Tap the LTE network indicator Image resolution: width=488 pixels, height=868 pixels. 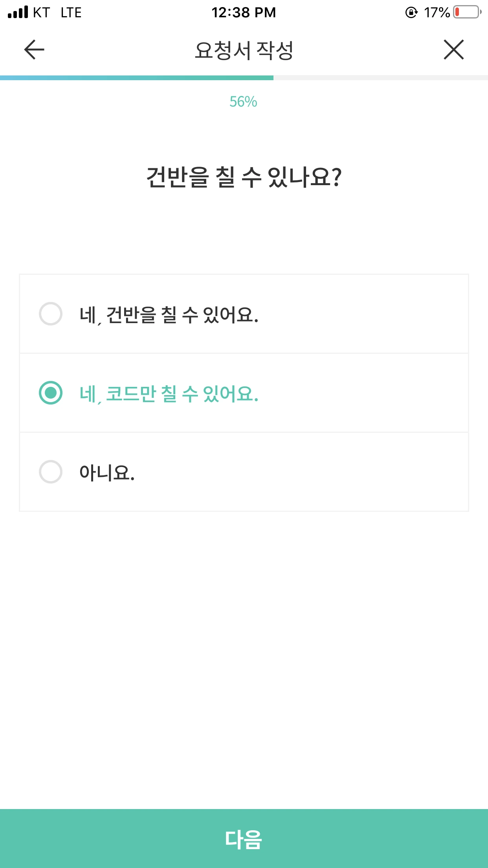(x=71, y=13)
